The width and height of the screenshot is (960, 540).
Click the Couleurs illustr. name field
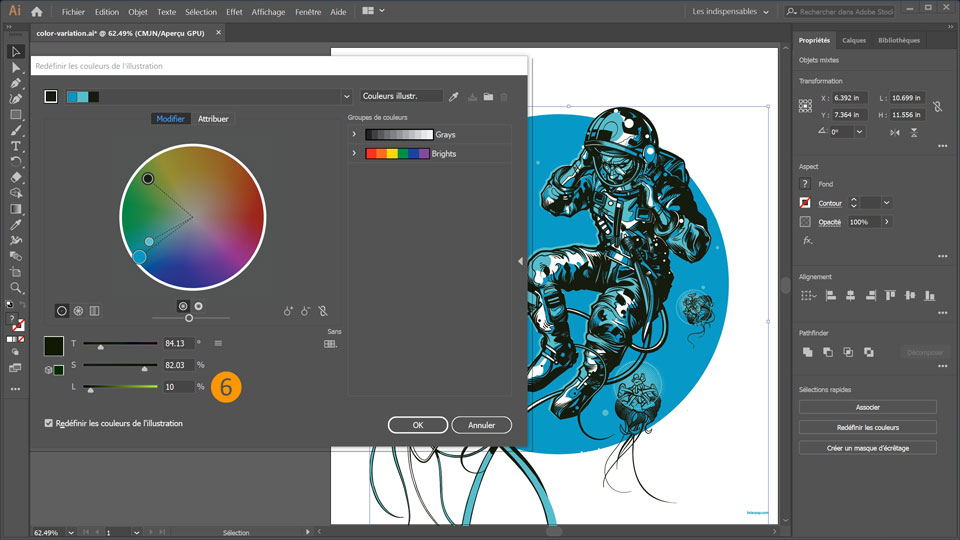click(401, 96)
